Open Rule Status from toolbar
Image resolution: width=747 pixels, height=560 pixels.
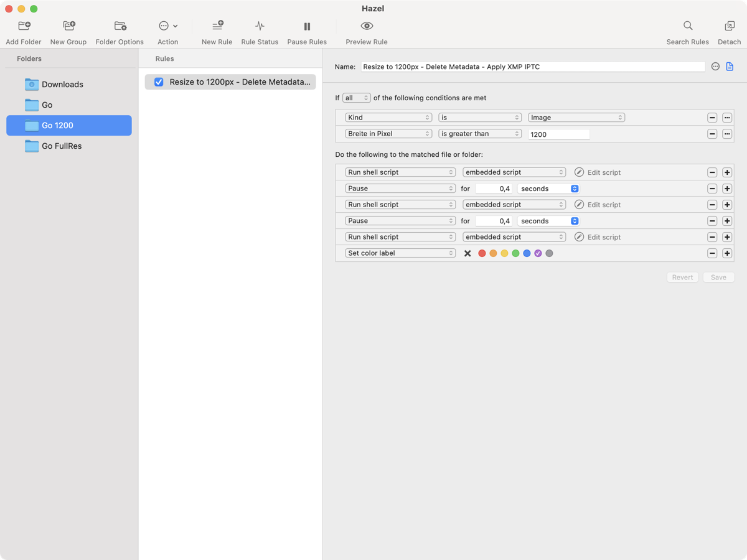point(260,26)
